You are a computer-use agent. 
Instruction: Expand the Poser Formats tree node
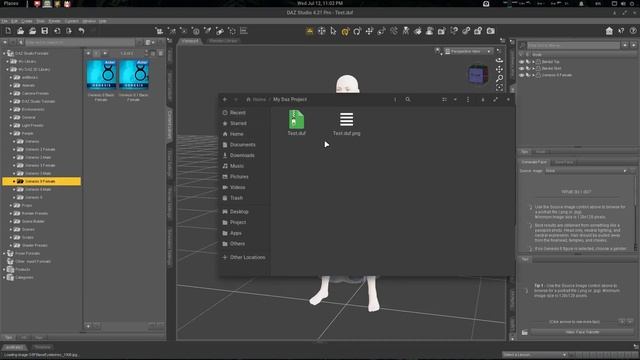4,253
